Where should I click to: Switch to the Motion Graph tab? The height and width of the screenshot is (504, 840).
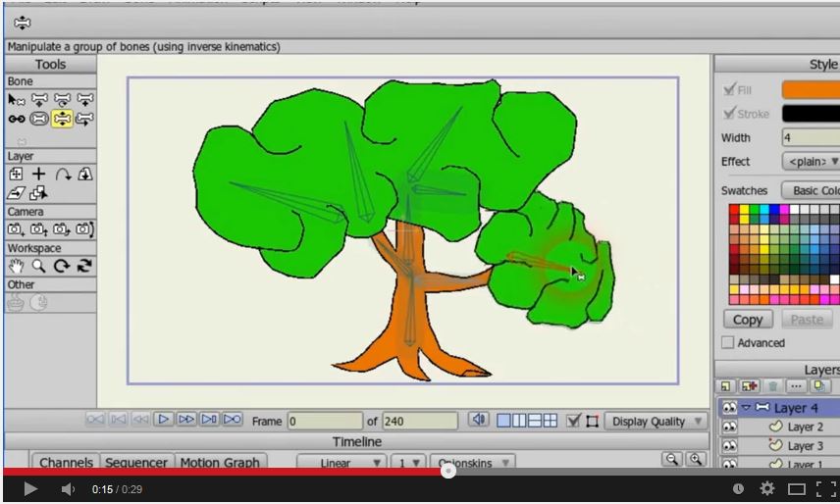pyautogui.click(x=220, y=462)
